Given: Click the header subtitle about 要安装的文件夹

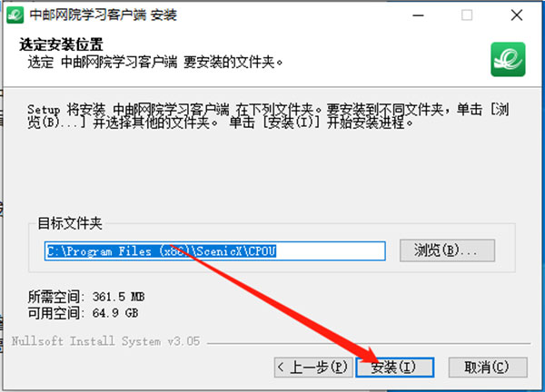Looking at the screenshot, I should click(x=155, y=63).
